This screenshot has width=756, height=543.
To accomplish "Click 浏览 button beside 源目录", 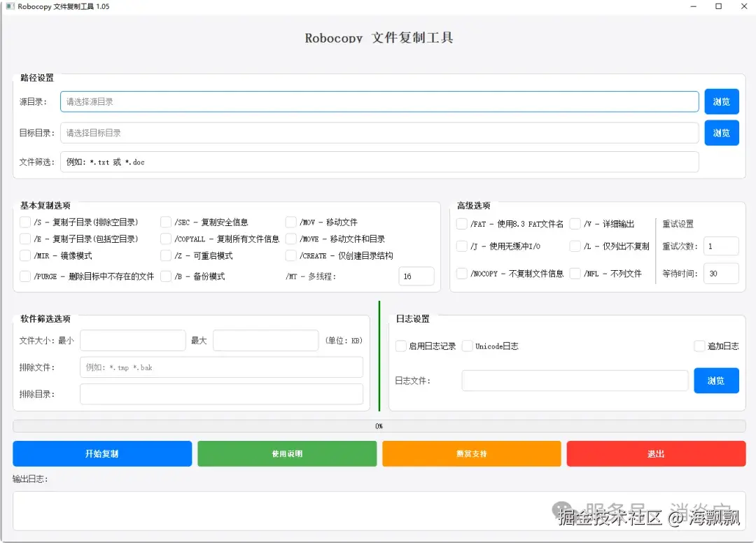I will coord(722,101).
